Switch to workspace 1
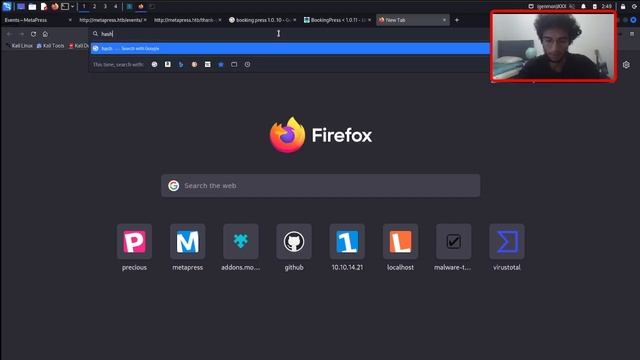The image size is (640, 360). click(x=84, y=7)
